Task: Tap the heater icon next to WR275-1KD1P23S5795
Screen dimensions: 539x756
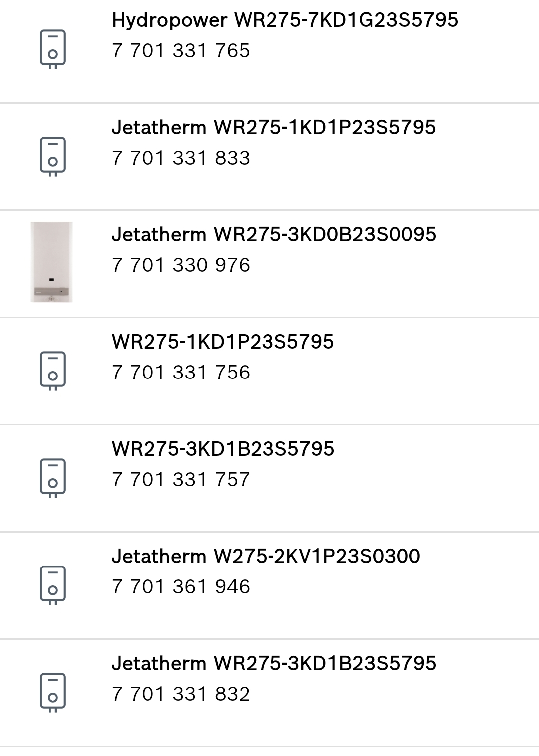Action: click(x=53, y=371)
